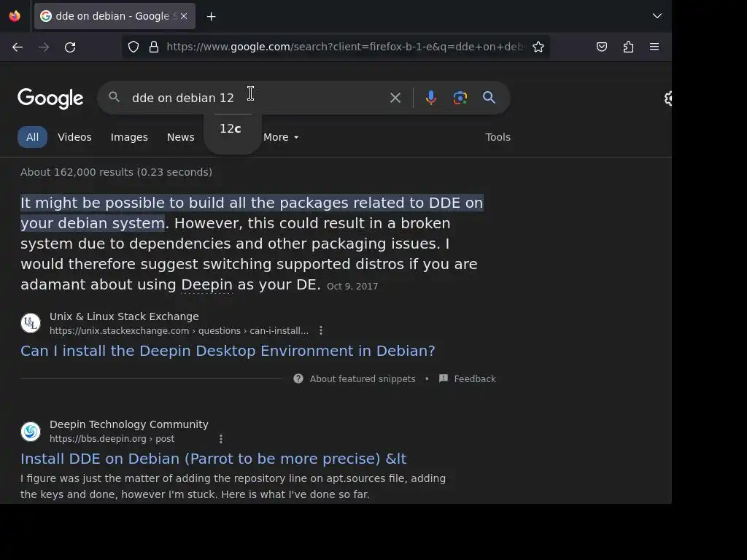Open Deepin Technology Community site name

coord(129,424)
